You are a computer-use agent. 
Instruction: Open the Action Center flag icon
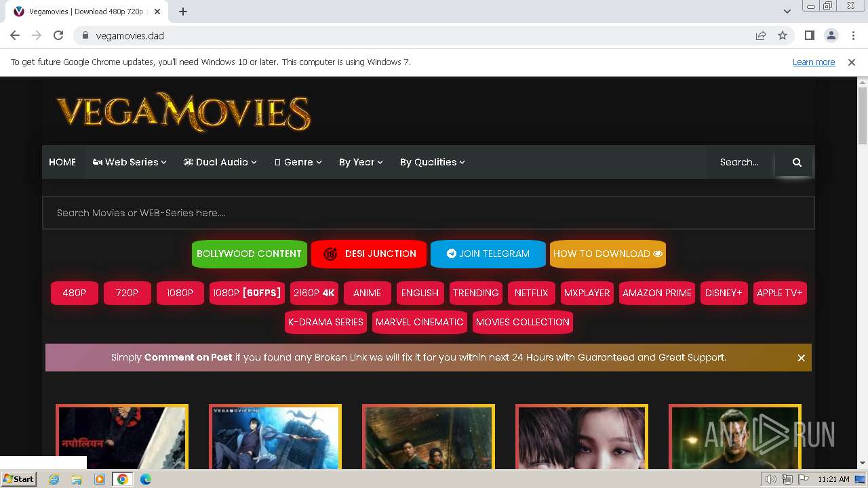(804, 479)
